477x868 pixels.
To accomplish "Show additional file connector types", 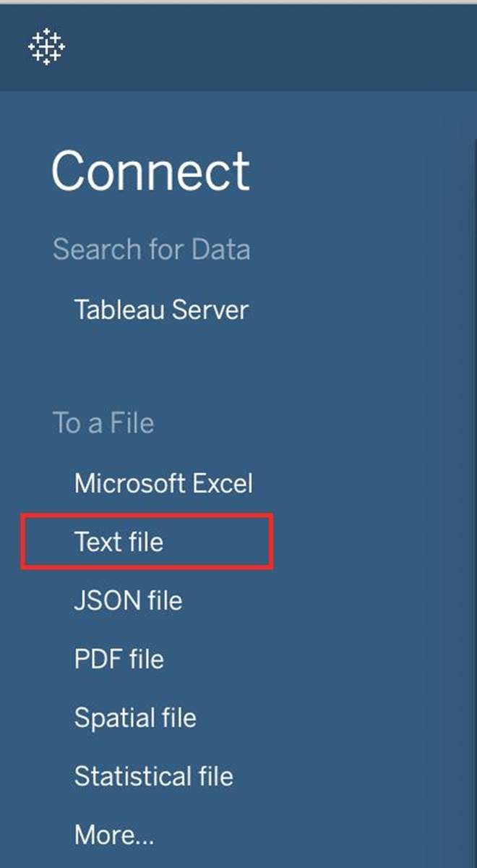I will 114,835.
